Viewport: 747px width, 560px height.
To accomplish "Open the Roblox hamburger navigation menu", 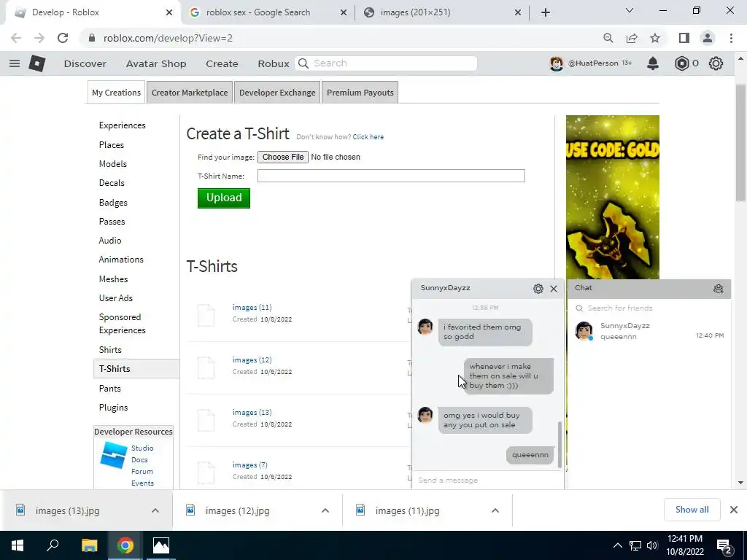I will (15, 63).
